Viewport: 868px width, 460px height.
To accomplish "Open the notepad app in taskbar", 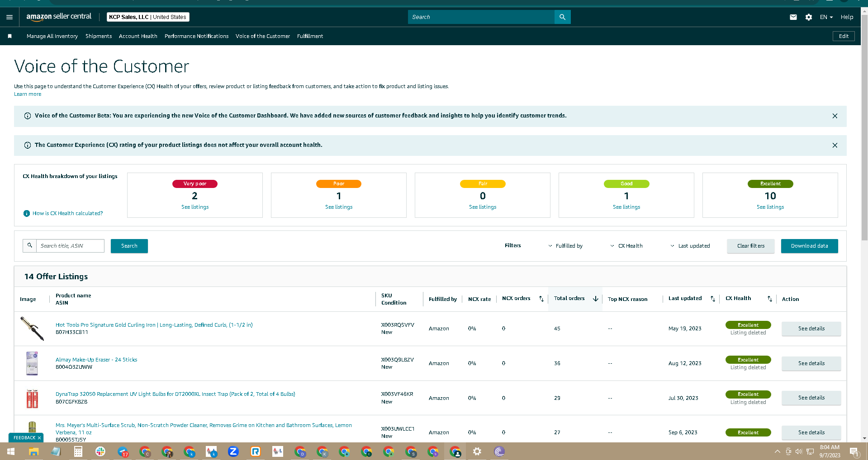I will click(x=56, y=451).
